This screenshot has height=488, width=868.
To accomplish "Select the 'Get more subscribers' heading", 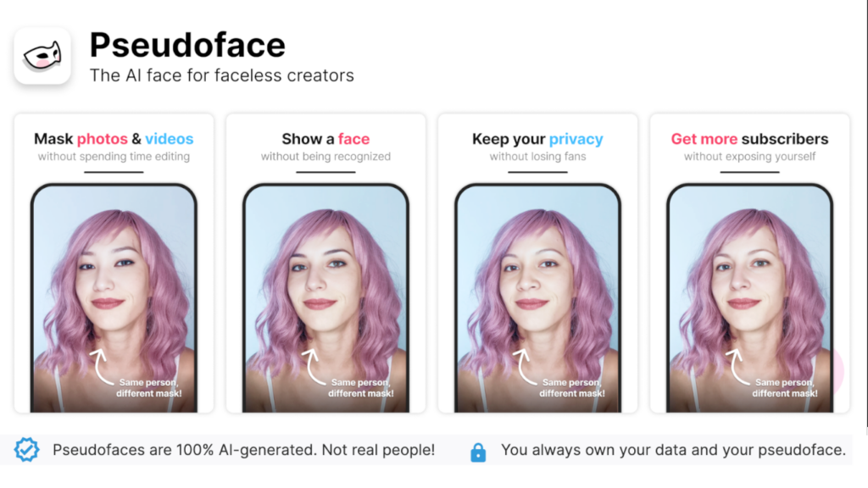I will 749,139.
